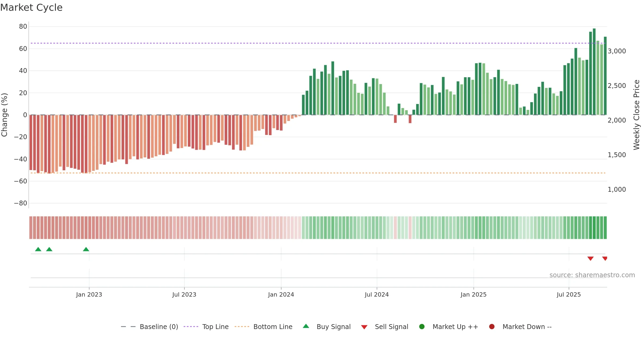Viewport: 644px width, 362px height.
Task: Toggle the Buy Signal legend entry
Action: (327, 327)
